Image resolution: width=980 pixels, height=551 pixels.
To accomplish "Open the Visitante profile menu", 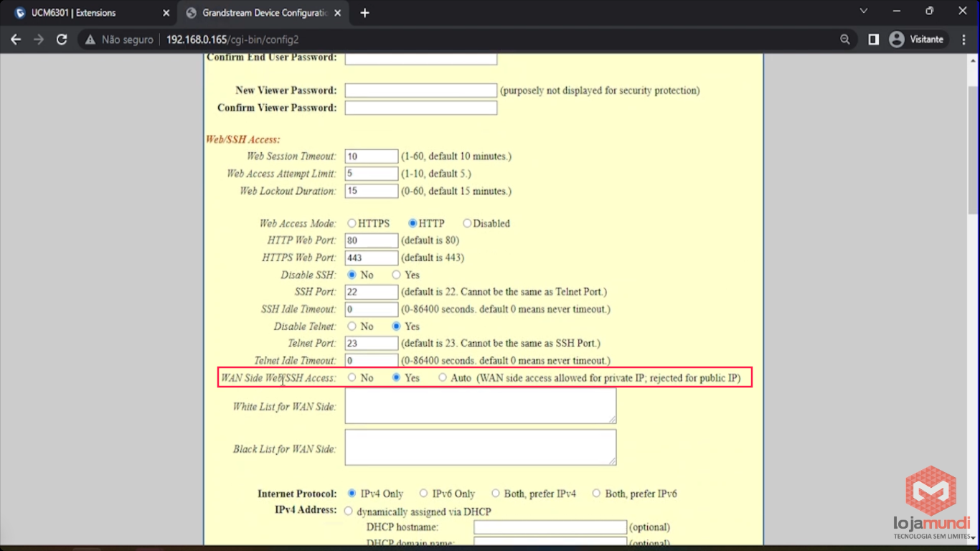I will click(916, 39).
